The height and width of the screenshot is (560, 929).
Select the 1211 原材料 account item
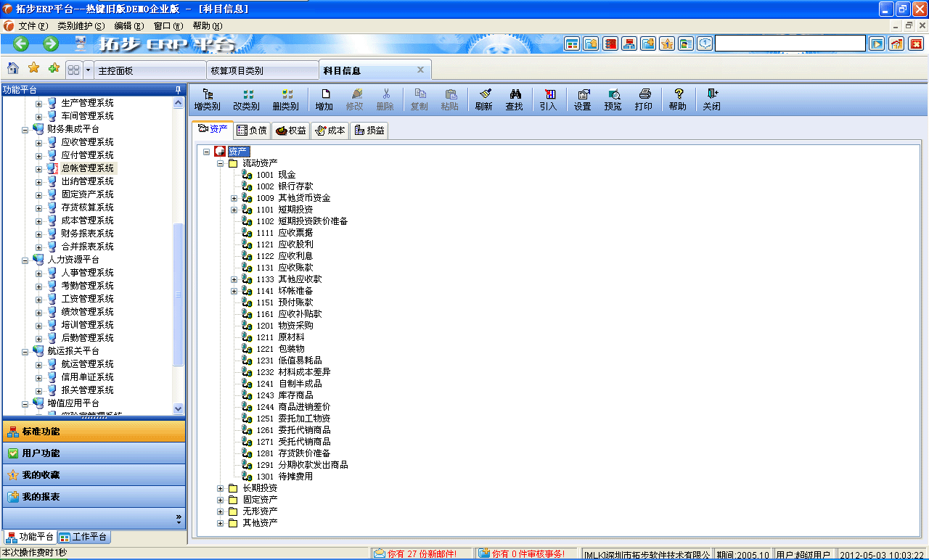point(283,337)
